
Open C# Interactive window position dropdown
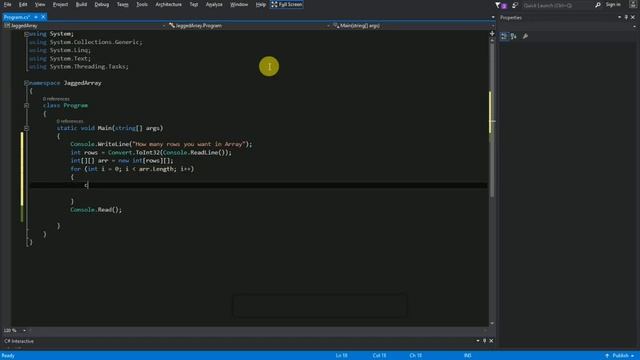click(478, 341)
